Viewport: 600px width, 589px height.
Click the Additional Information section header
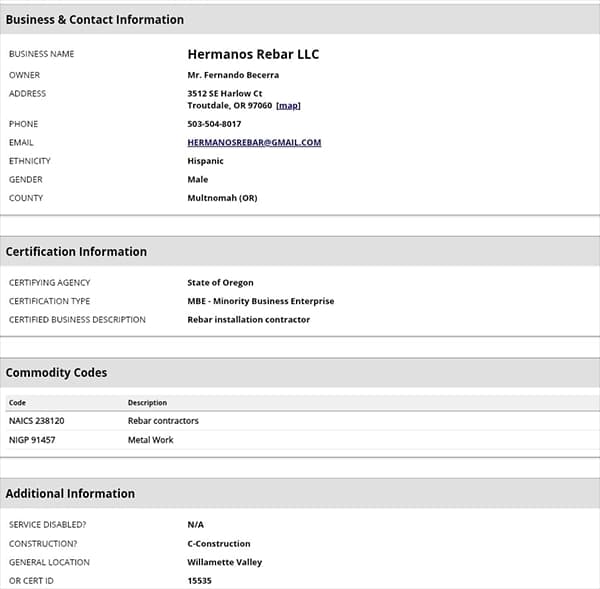(x=70, y=493)
